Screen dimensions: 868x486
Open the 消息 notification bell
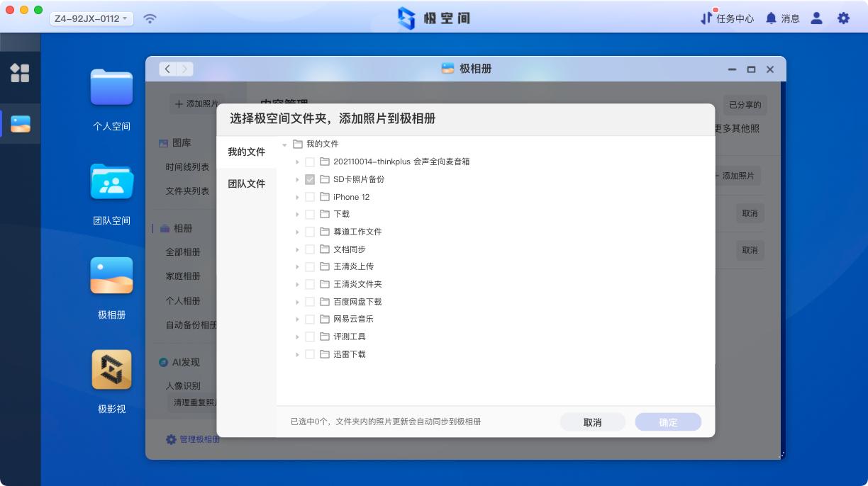coord(782,18)
